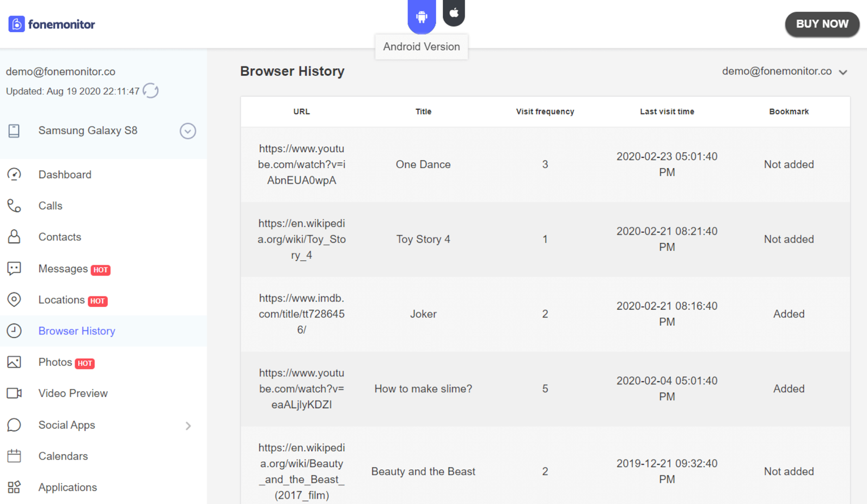Go to Dashboard in the sidebar

[65, 174]
